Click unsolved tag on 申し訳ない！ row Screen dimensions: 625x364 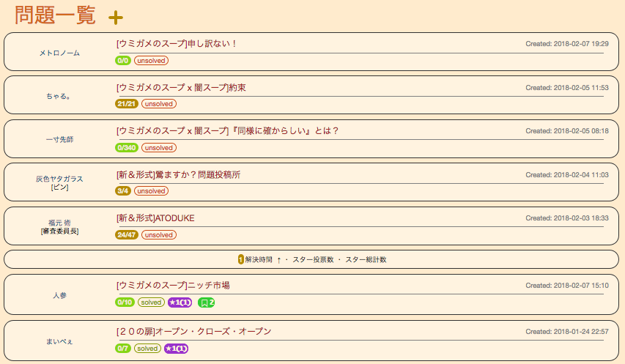151,61
